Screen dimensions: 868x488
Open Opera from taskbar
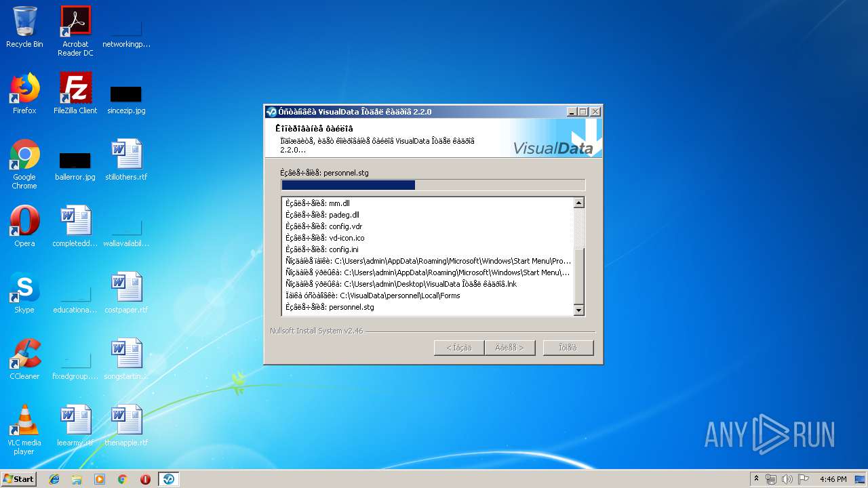pos(145,479)
